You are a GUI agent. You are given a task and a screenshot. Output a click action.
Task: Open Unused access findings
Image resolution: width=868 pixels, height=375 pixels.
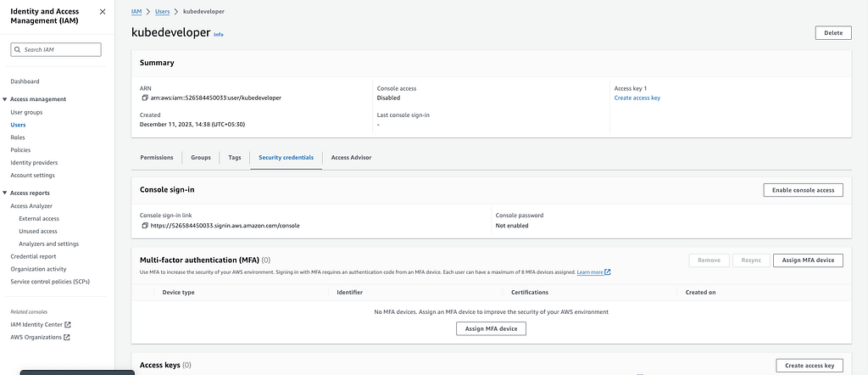pyautogui.click(x=37, y=232)
